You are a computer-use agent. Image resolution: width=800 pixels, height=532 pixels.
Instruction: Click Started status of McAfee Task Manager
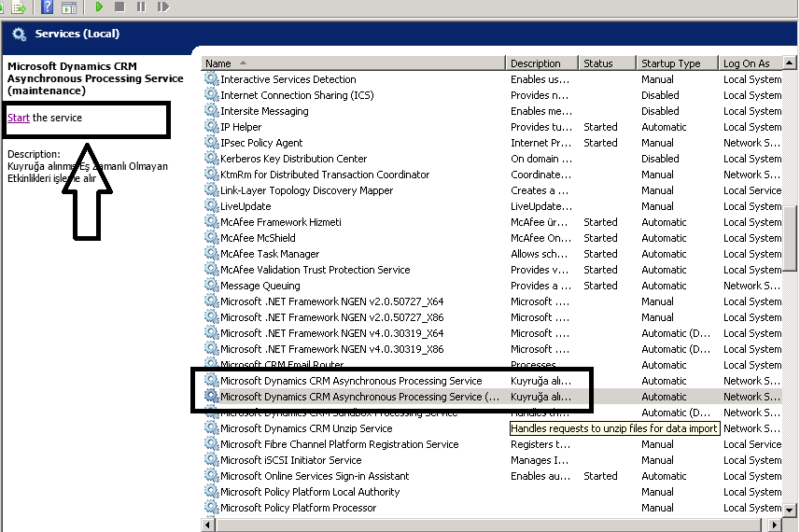click(600, 254)
